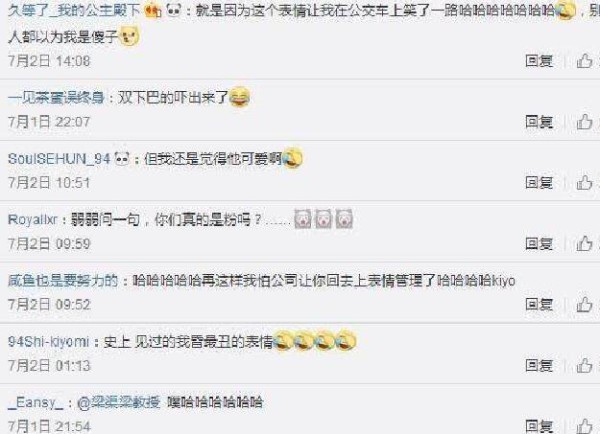Like _Eansy_'s comment
600x434 pixels.
pos(585,426)
